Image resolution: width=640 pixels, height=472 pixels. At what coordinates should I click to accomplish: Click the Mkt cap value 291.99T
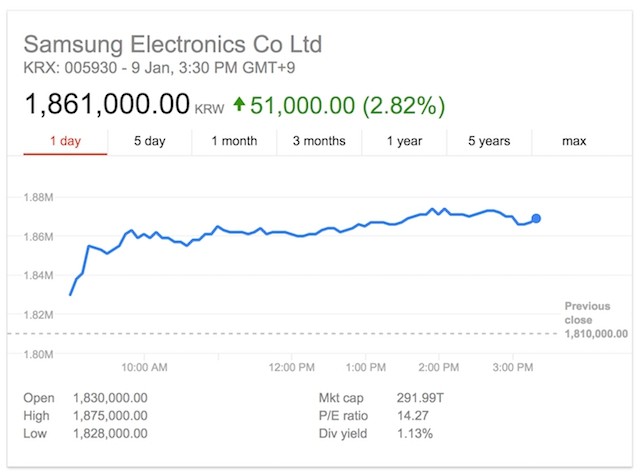pyautogui.click(x=420, y=398)
